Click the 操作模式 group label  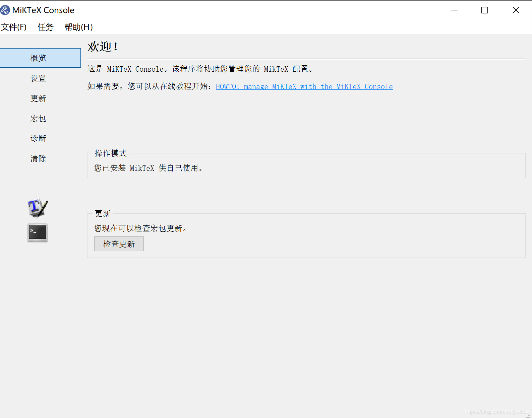(111, 153)
